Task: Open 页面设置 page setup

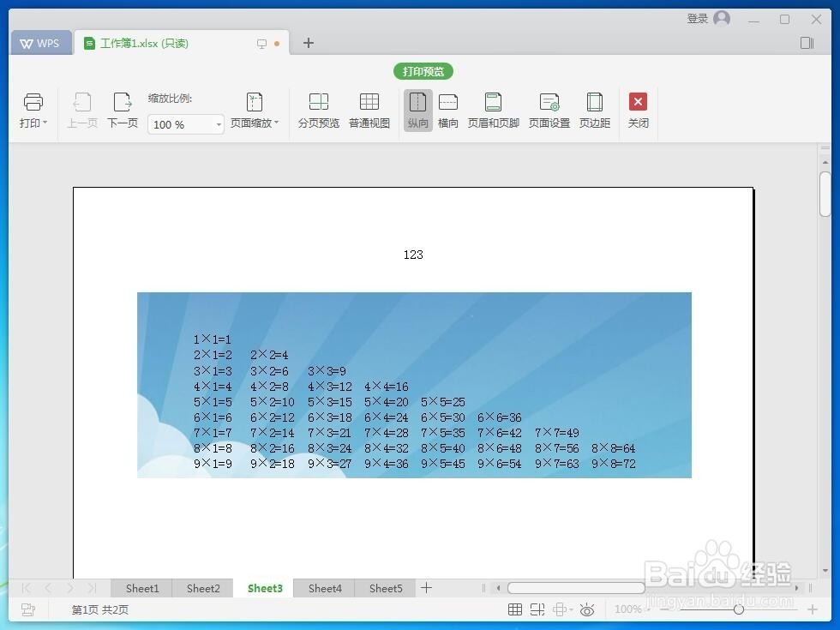Action: click(549, 110)
